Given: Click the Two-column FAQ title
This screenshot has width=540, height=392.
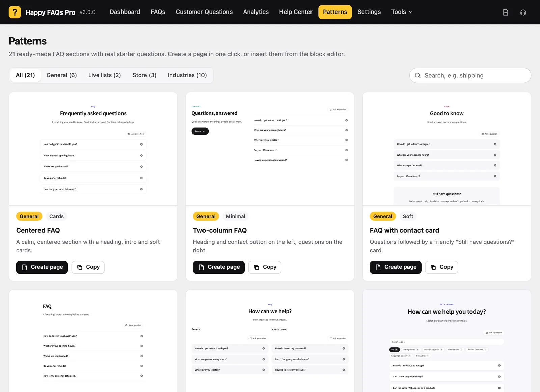Looking at the screenshot, I should coord(220,230).
